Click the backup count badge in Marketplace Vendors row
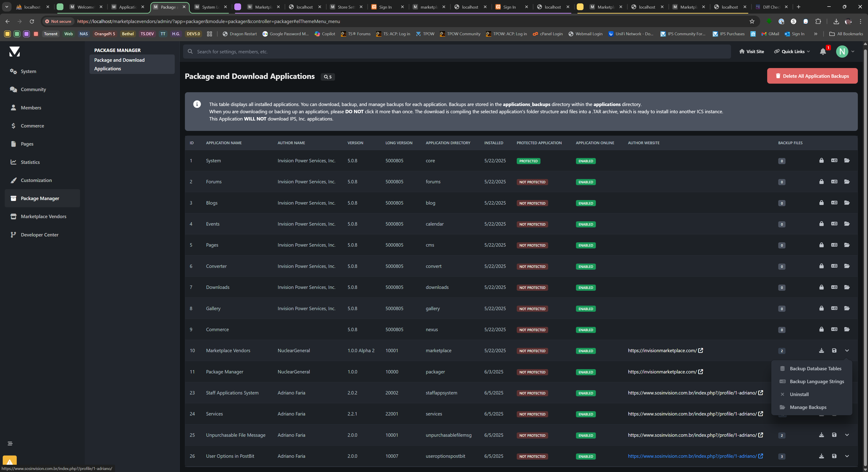868x472 pixels. tap(782, 351)
